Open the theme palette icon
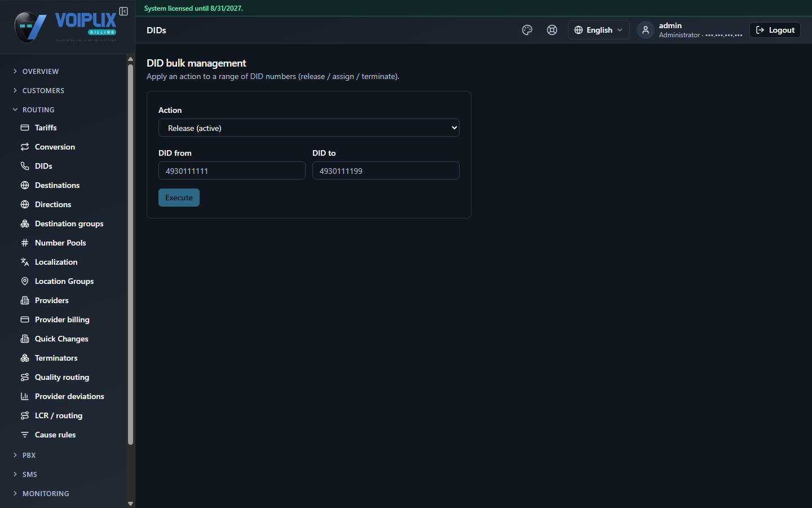Viewport: 812px width, 508px height. [527, 30]
